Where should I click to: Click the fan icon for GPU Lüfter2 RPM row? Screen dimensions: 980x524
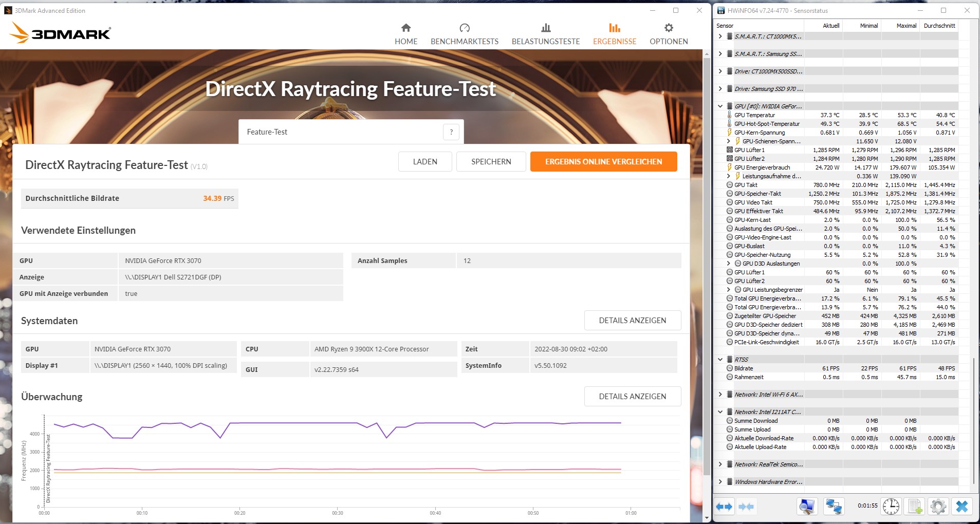tap(729, 159)
